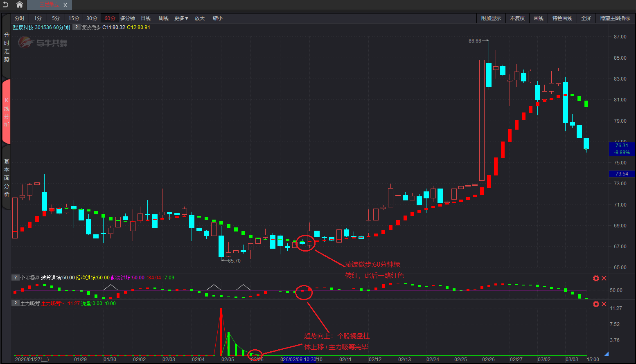Switch to the 日线 daily period tab
The image size is (636, 364).
146,18
